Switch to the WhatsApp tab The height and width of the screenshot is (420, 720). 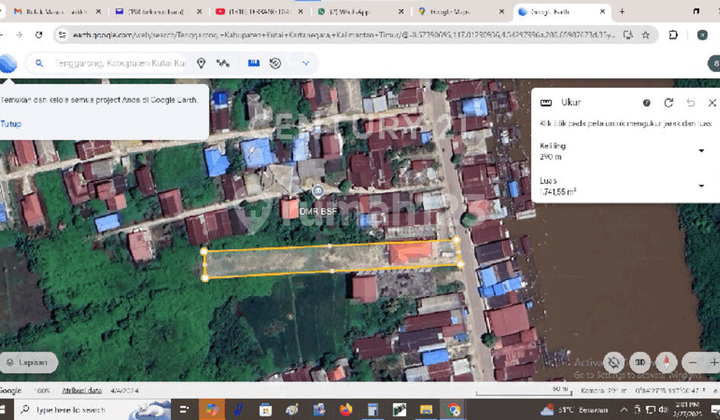(361, 11)
